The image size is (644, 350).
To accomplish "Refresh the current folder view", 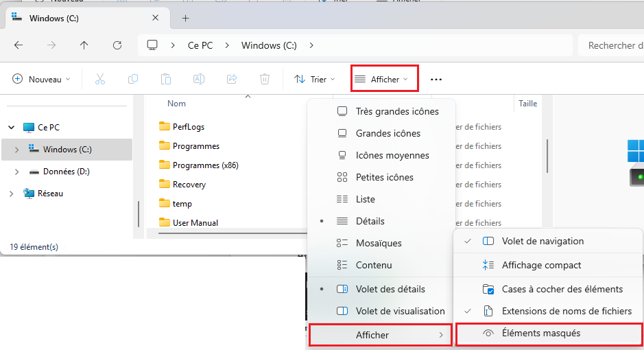I will tap(117, 45).
